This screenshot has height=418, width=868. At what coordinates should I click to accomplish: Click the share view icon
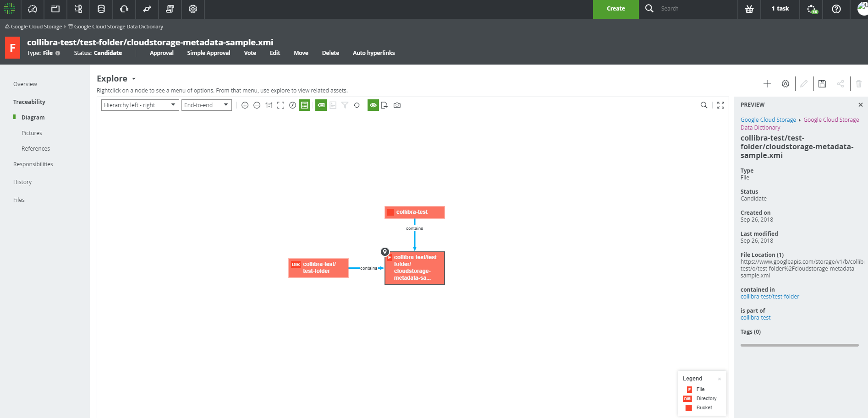pyautogui.click(x=841, y=84)
